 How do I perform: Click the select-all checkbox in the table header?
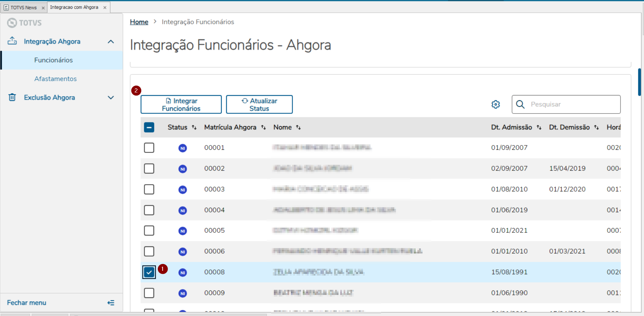point(149,127)
